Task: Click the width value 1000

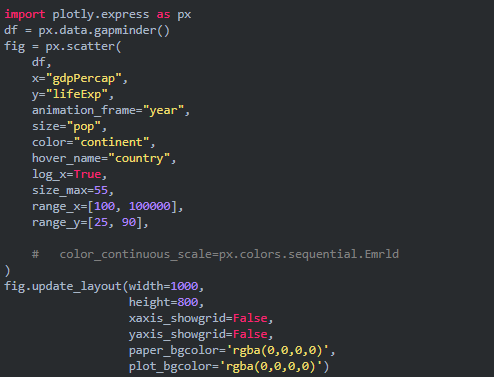Action: [x=184, y=286]
